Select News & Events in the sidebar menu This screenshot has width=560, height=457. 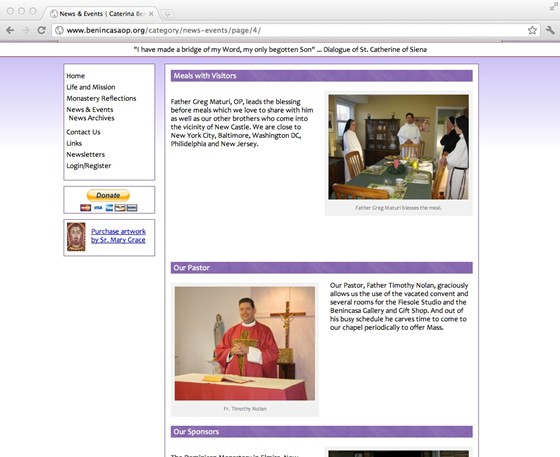[x=90, y=110]
